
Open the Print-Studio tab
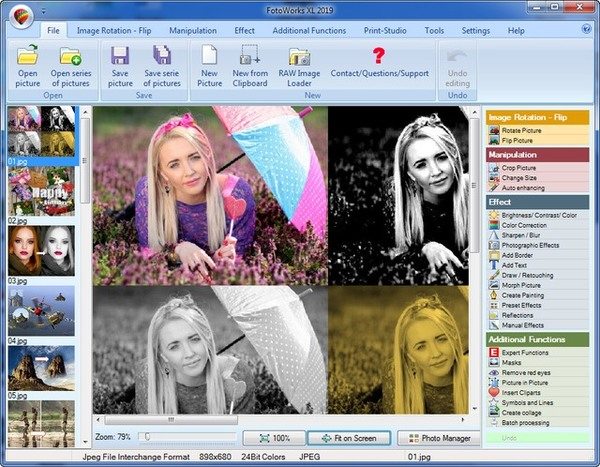pos(384,31)
